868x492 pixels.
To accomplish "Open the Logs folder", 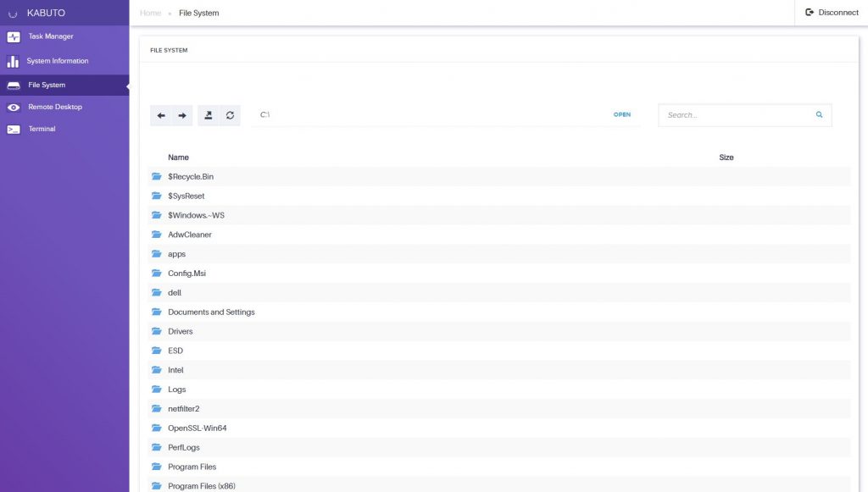I will click(x=176, y=390).
